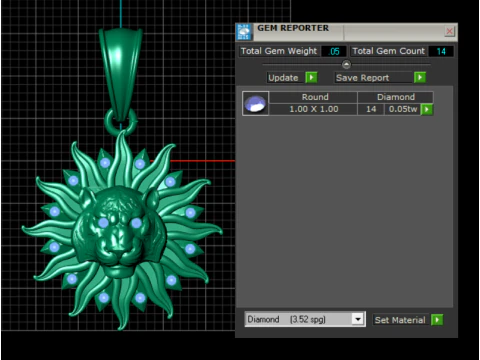Click green arrow beside 0.05tw
The width and height of the screenshot is (480, 360).
[427, 109]
